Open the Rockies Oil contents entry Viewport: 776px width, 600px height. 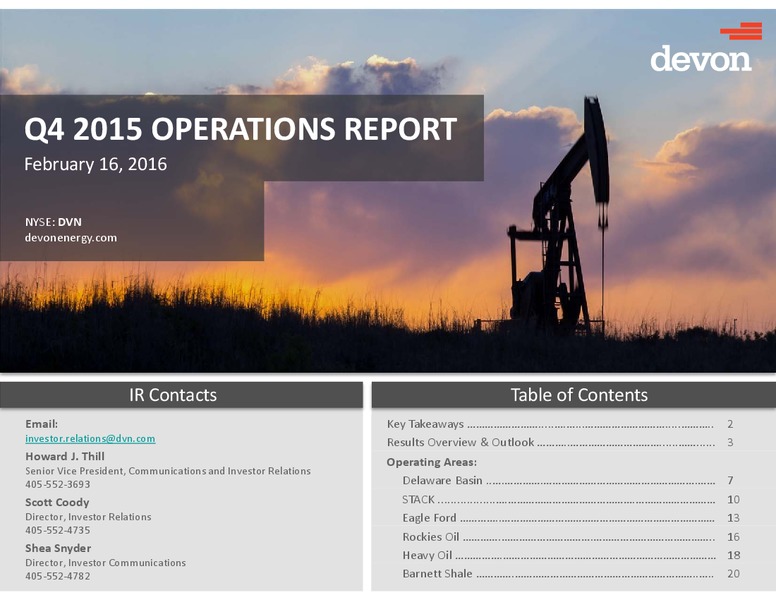click(571, 537)
